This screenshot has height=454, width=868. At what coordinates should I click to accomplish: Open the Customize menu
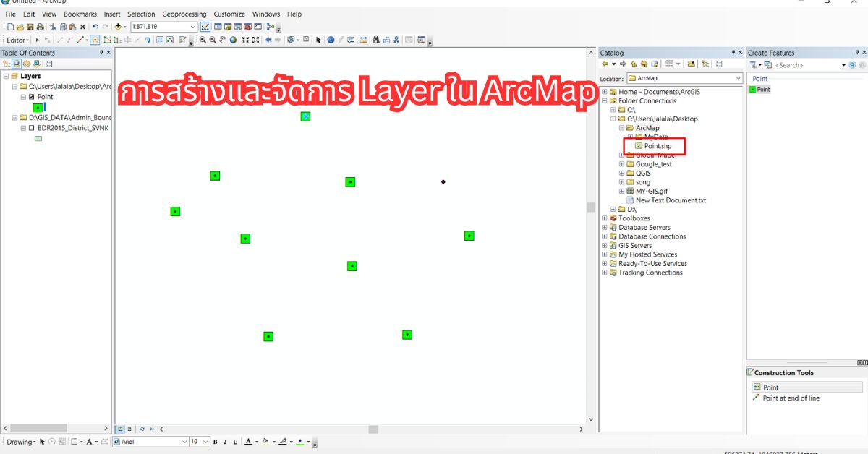click(229, 14)
